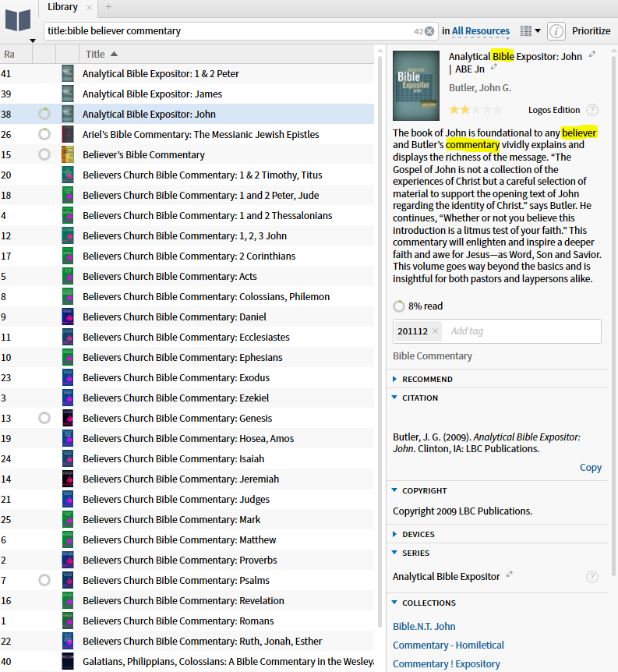Select Believers Church Bible Commentary: Proverbs
The width and height of the screenshot is (618, 672).
[x=187, y=561]
